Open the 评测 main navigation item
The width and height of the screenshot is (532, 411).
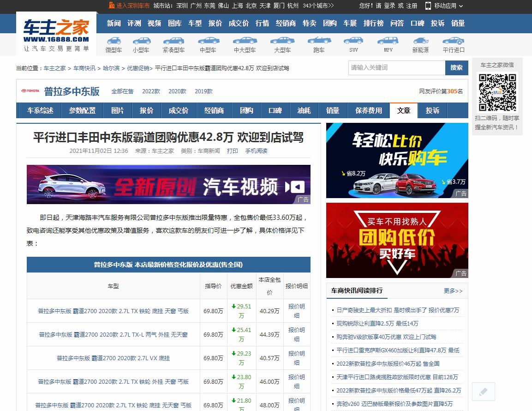tap(134, 23)
